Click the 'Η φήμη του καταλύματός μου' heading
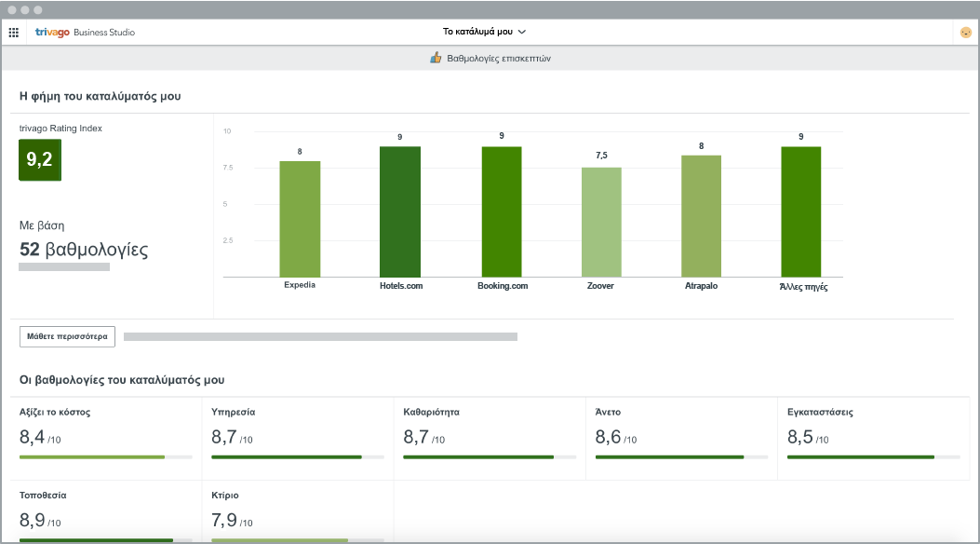 (x=100, y=96)
